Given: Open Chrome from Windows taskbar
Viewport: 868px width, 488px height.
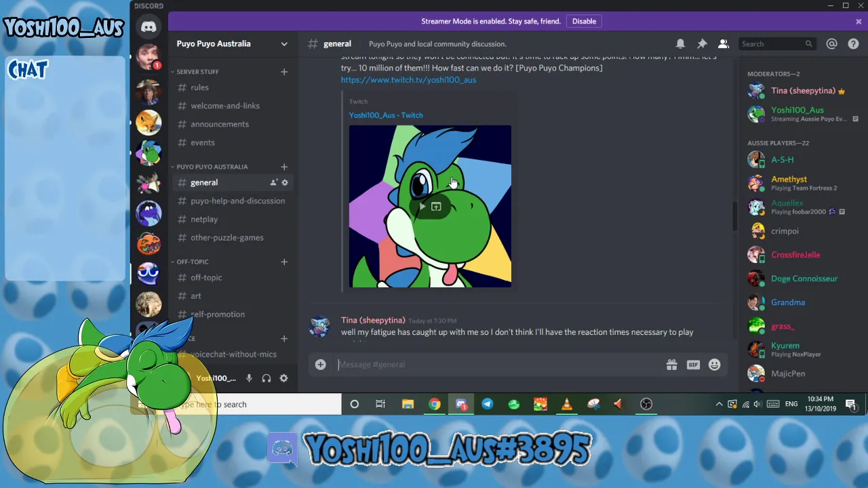Looking at the screenshot, I should pos(434,405).
